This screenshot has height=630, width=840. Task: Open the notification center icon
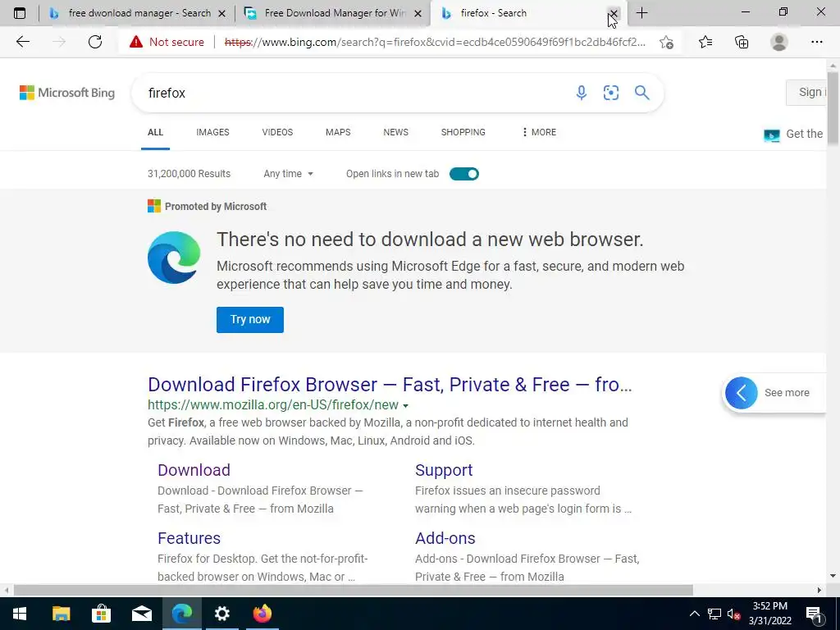813,614
